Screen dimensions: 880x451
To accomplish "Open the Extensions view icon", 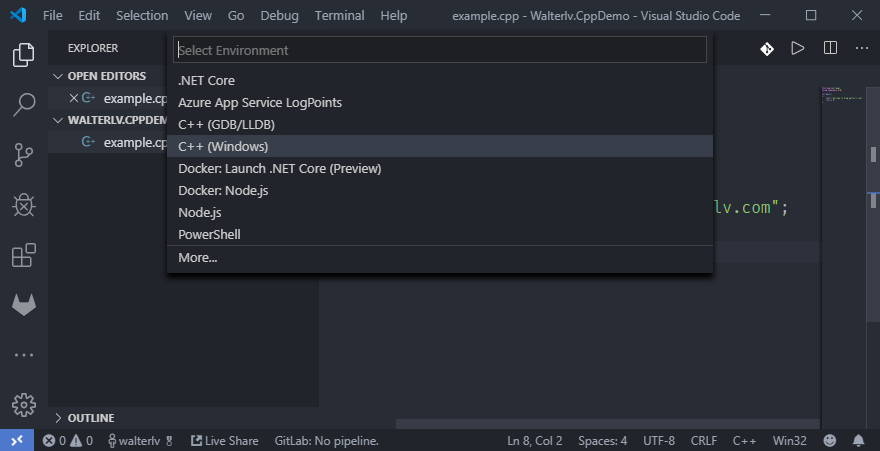I will click(23, 256).
